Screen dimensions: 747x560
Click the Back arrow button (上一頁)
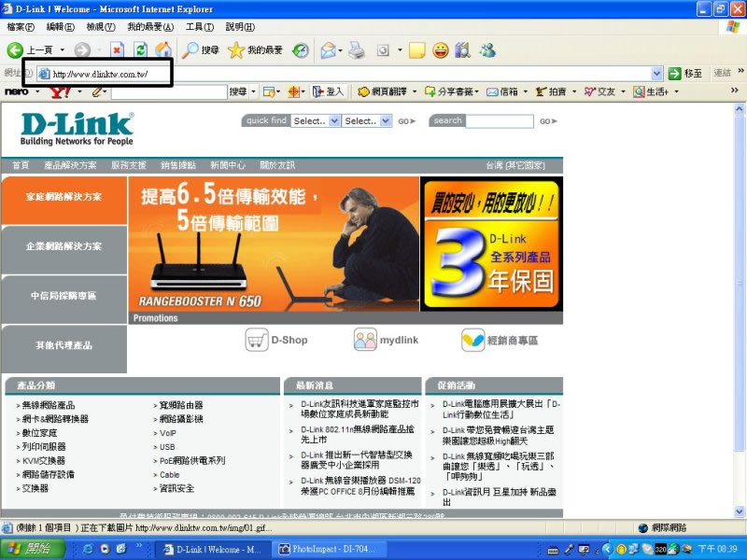15,50
